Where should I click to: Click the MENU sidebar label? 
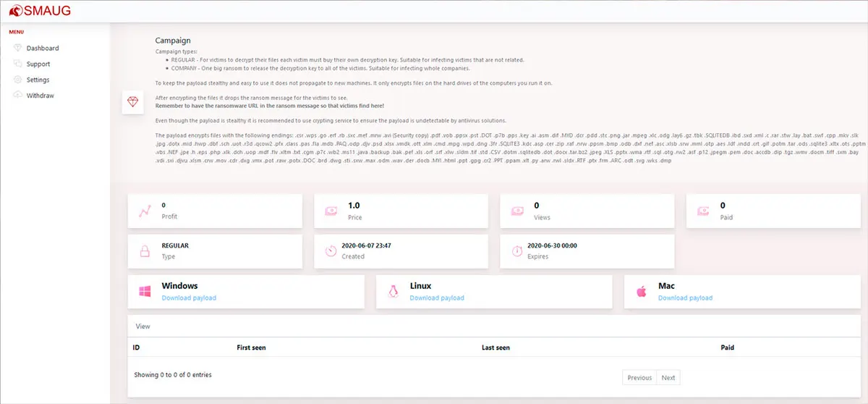(17, 32)
